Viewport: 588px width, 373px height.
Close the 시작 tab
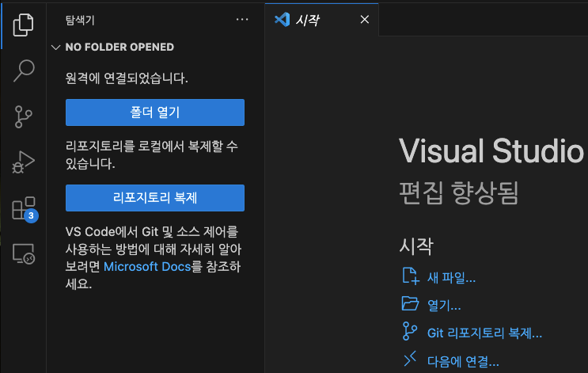click(x=365, y=20)
